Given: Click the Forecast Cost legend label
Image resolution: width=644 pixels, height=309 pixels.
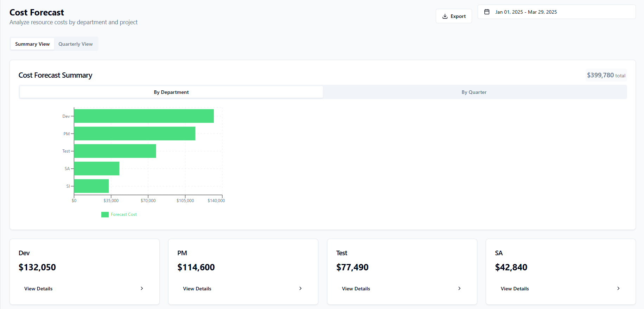Looking at the screenshot, I should pos(124,214).
